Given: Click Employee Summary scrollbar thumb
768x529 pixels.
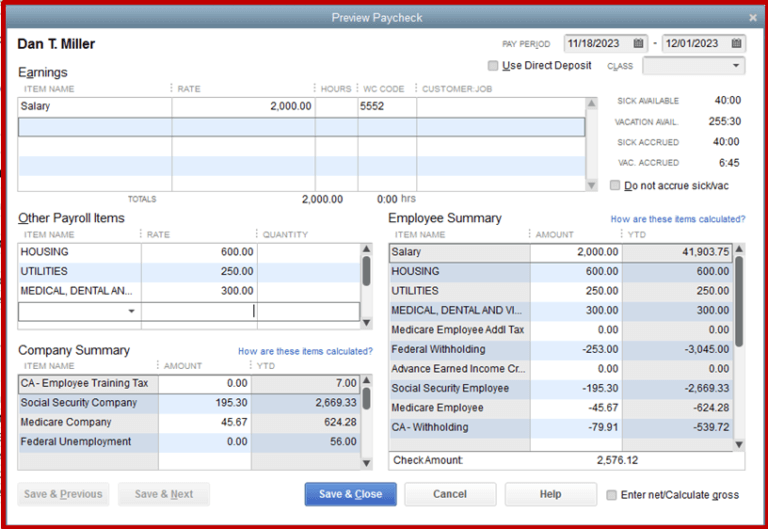Looking at the screenshot, I should coord(739,301).
